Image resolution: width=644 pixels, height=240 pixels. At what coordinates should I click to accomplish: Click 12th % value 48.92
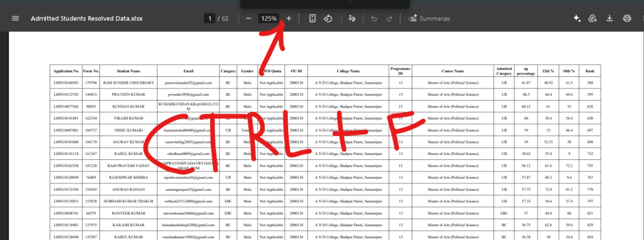click(x=548, y=83)
